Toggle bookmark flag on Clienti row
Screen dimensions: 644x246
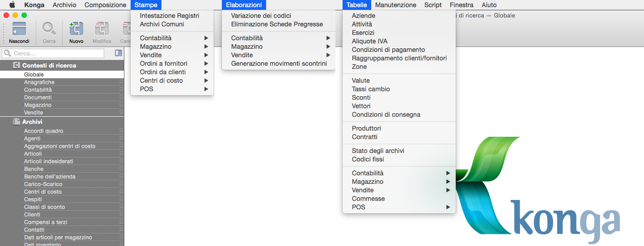pyautogui.click(x=121, y=215)
